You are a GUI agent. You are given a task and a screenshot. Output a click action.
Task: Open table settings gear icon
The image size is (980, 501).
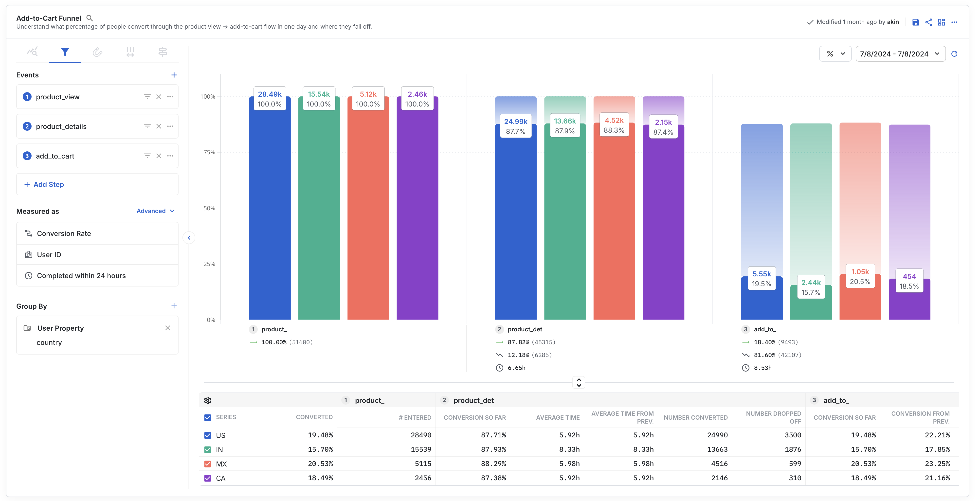[208, 400]
